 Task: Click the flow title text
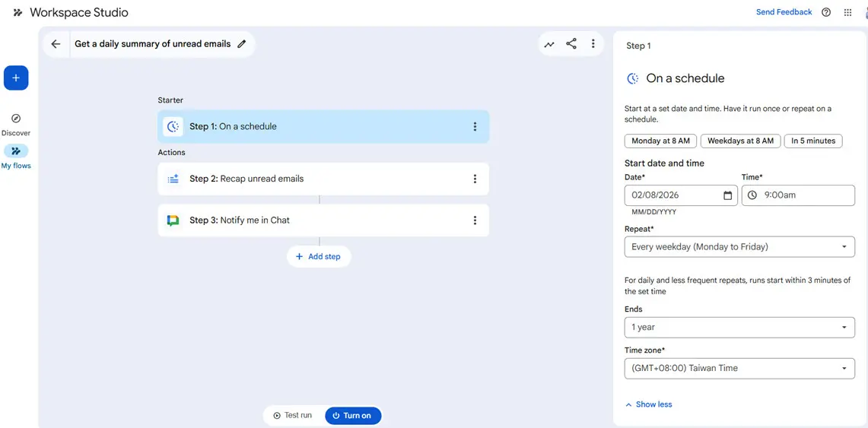(x=153, y=44)
